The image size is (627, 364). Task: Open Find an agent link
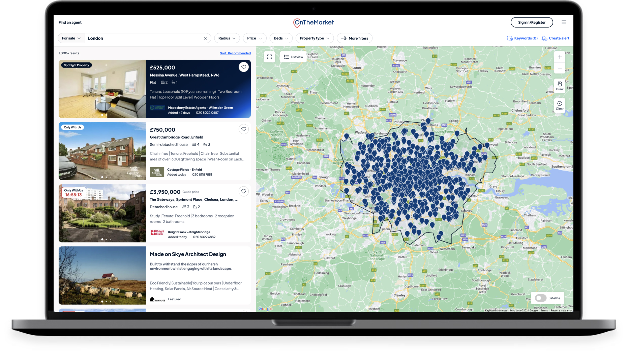click(70, 23)
